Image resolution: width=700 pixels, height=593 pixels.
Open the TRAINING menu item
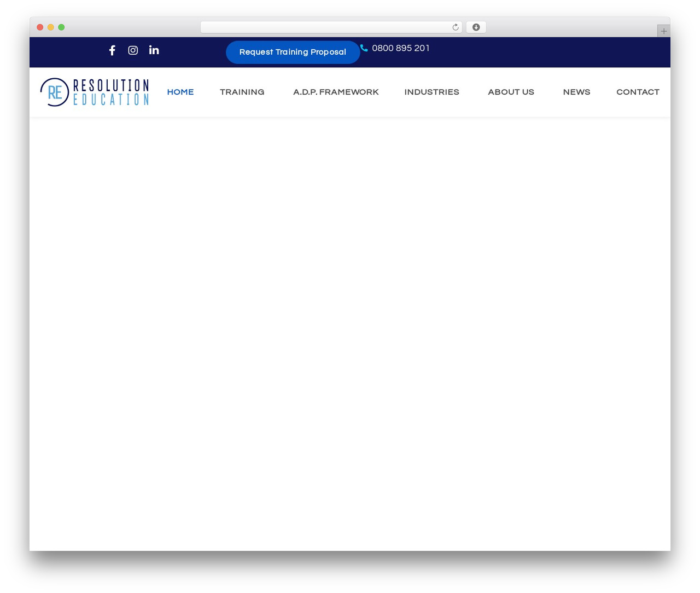242,92
